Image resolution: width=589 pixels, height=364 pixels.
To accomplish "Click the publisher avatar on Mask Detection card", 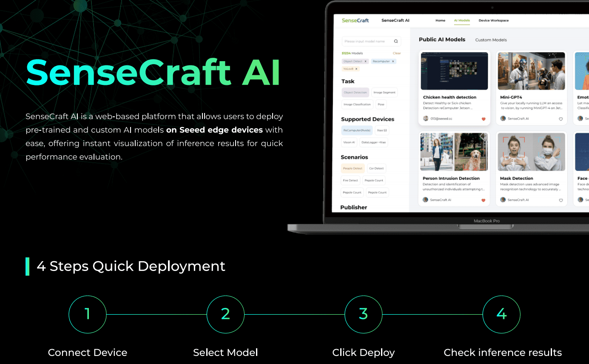I will 504,200.
